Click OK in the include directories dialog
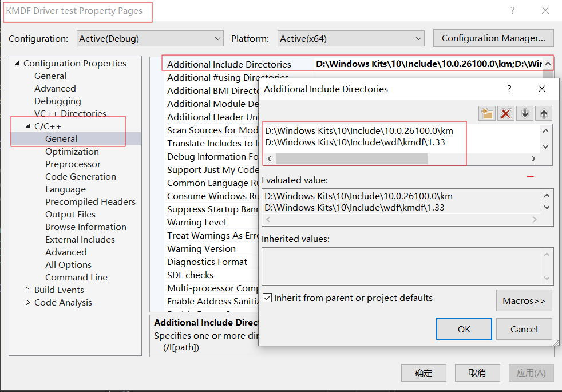 pos(464,329)
